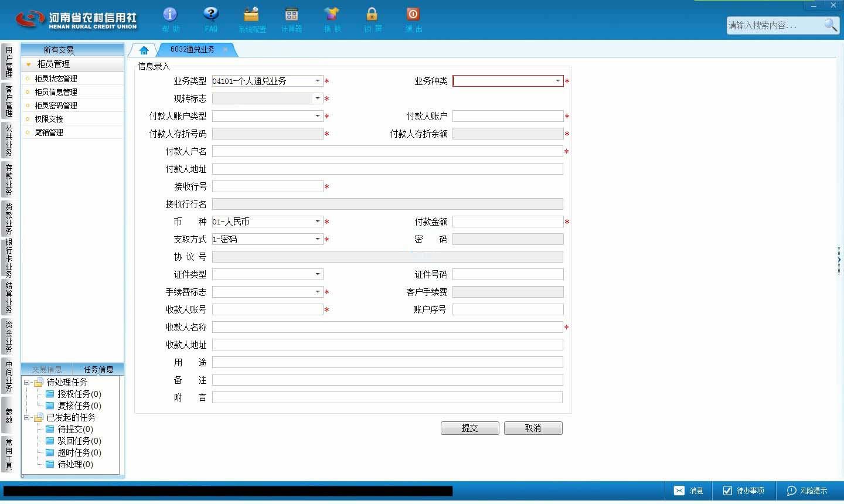This screenshot has width=844, height=504.
Task: Click the 取消 cancel button
Action: [x=533, y=428]
